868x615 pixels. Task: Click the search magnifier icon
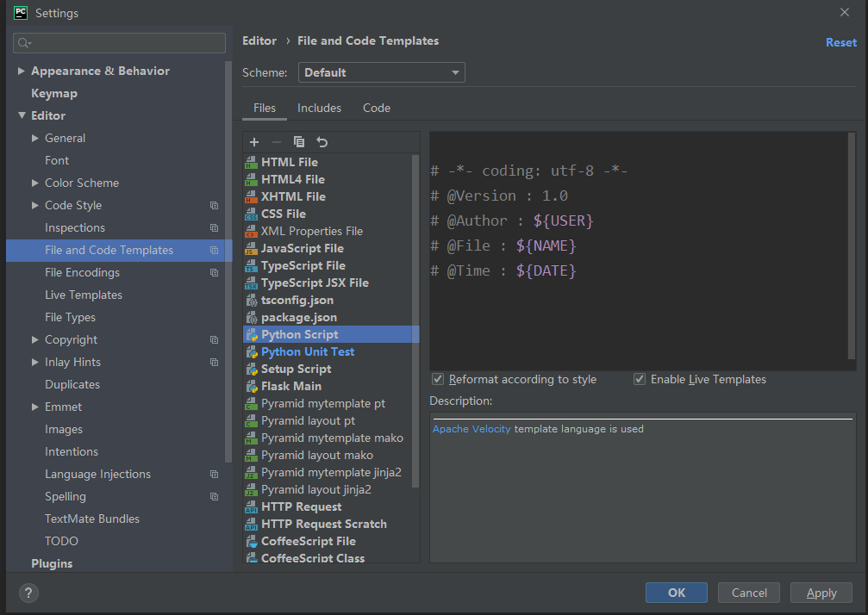point(24,43)
